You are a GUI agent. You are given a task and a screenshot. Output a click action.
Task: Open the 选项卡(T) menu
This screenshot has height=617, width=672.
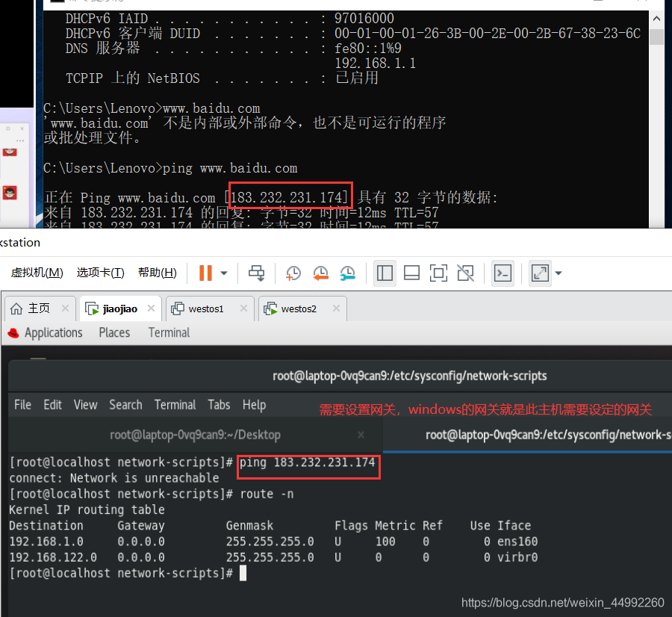(101, 273)
